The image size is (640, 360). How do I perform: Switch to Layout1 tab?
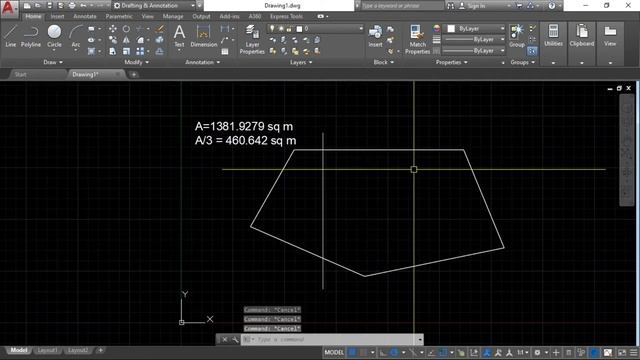[x=47, y=350]
